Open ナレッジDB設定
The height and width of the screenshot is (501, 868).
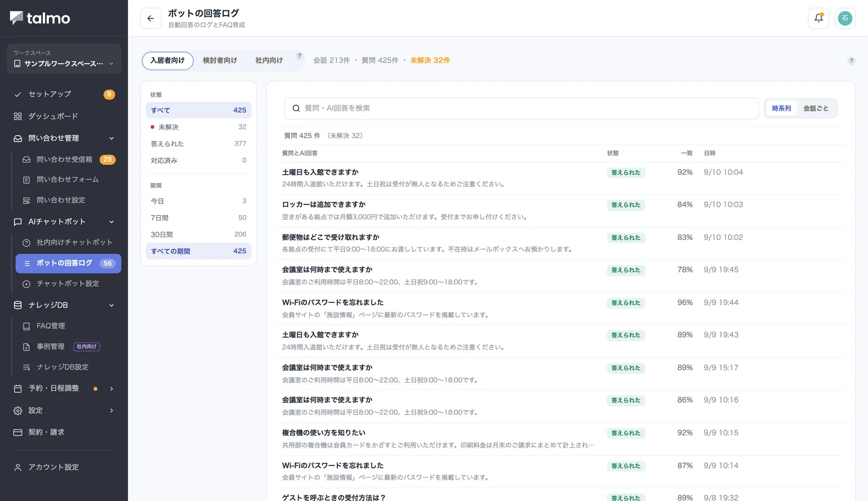[x=68, y=367]
